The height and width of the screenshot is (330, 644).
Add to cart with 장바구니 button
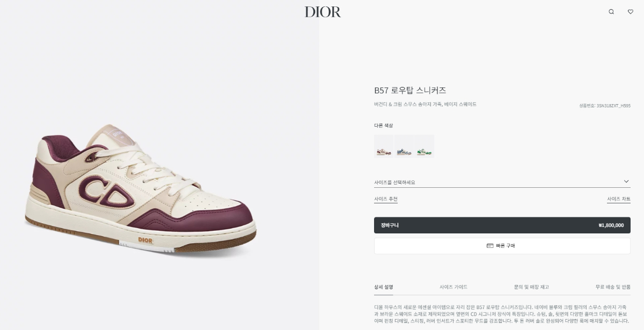[502, 225]
